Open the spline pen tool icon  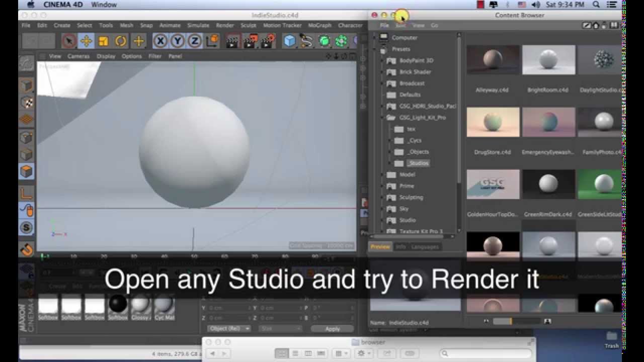pos(307,41)
